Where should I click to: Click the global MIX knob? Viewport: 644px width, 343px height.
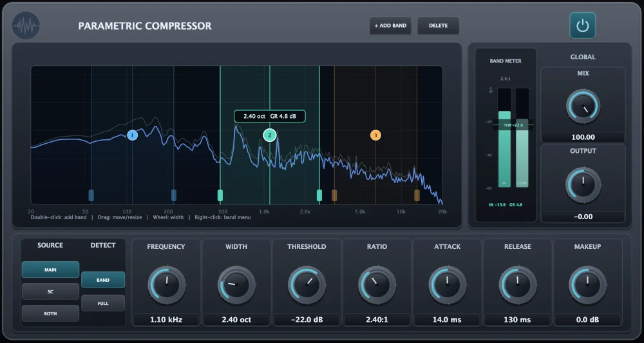click(x=583, y=106)
